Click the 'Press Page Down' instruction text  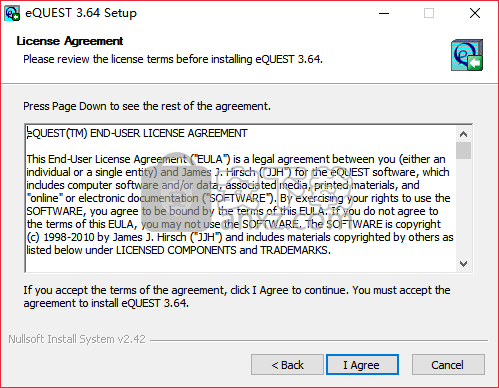coord(147,106)
